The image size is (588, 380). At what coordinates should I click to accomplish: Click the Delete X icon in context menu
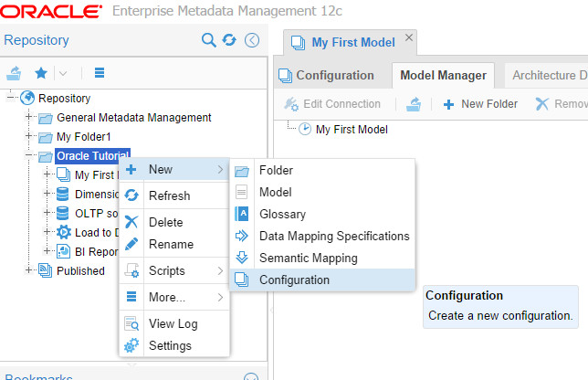131,222
